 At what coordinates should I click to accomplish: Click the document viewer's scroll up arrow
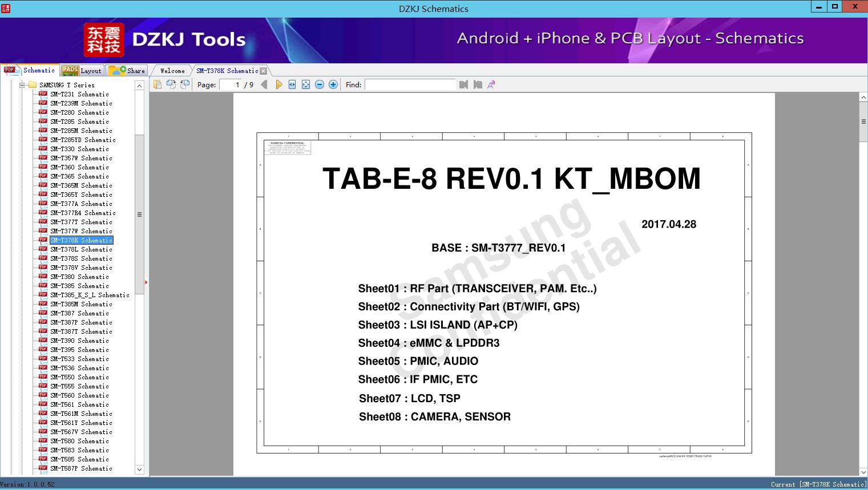pyautogui.click(x=863, y=98)
